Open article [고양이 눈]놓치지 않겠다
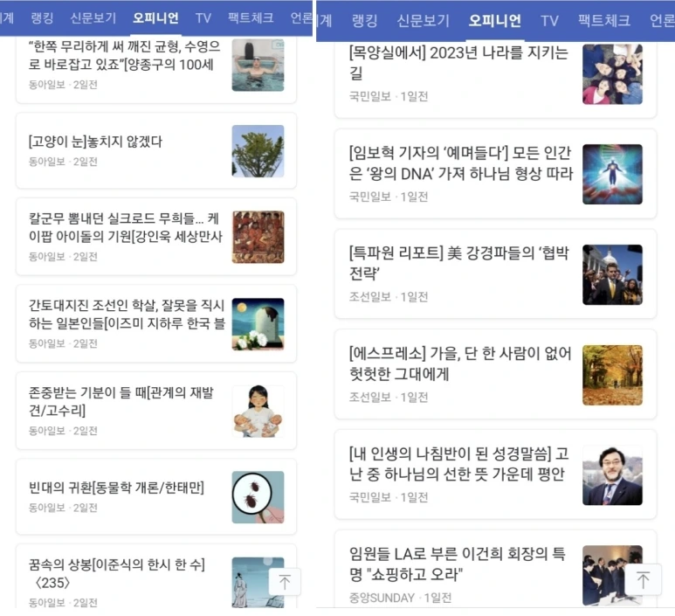 [x=155, y=151]
